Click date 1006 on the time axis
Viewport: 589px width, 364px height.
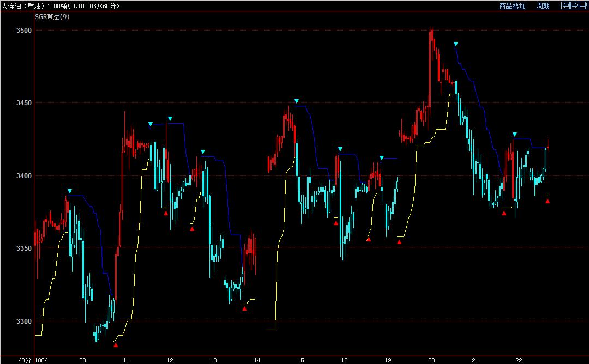[41, 360]
